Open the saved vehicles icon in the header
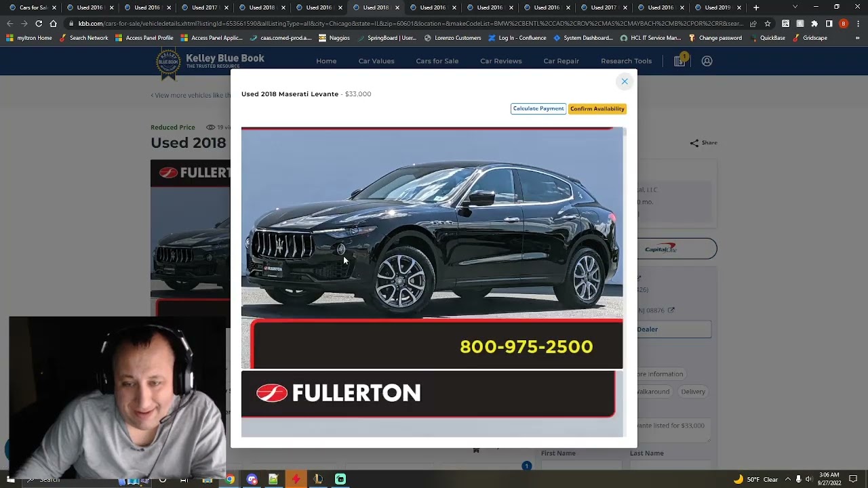 (679, 61)
